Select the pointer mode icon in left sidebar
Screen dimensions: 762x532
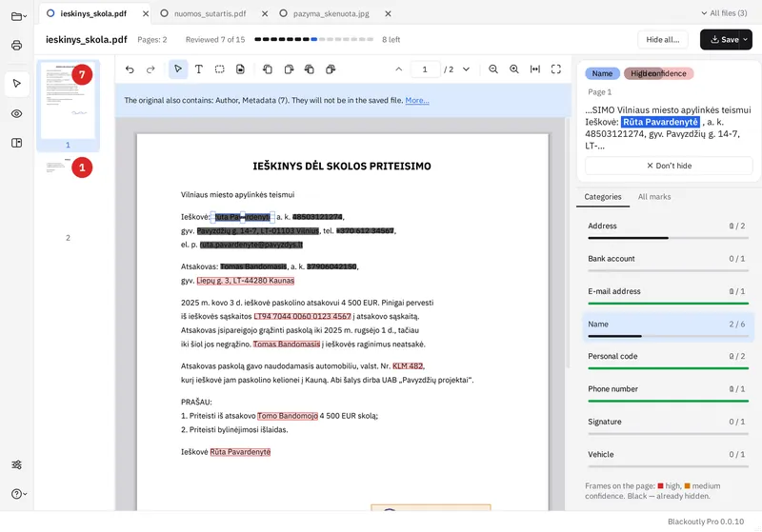16,84
